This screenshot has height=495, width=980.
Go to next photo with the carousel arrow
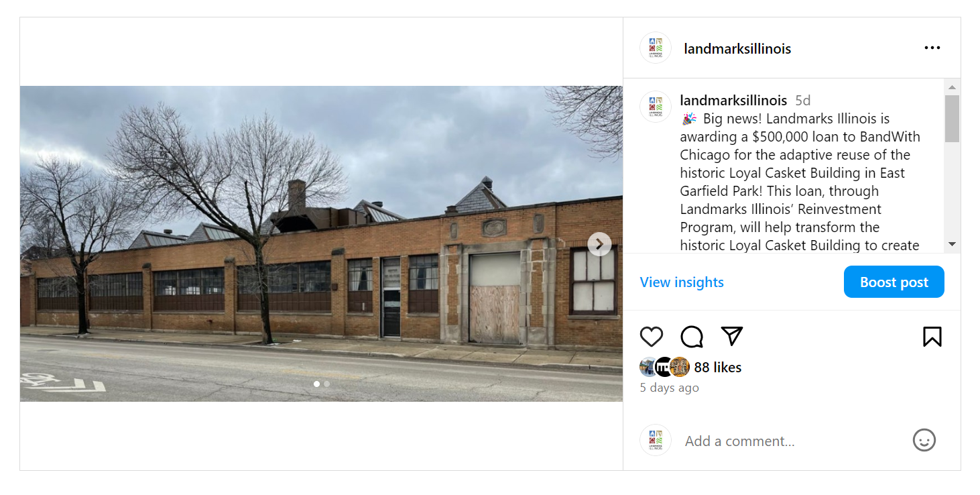[x=599, y=244]
